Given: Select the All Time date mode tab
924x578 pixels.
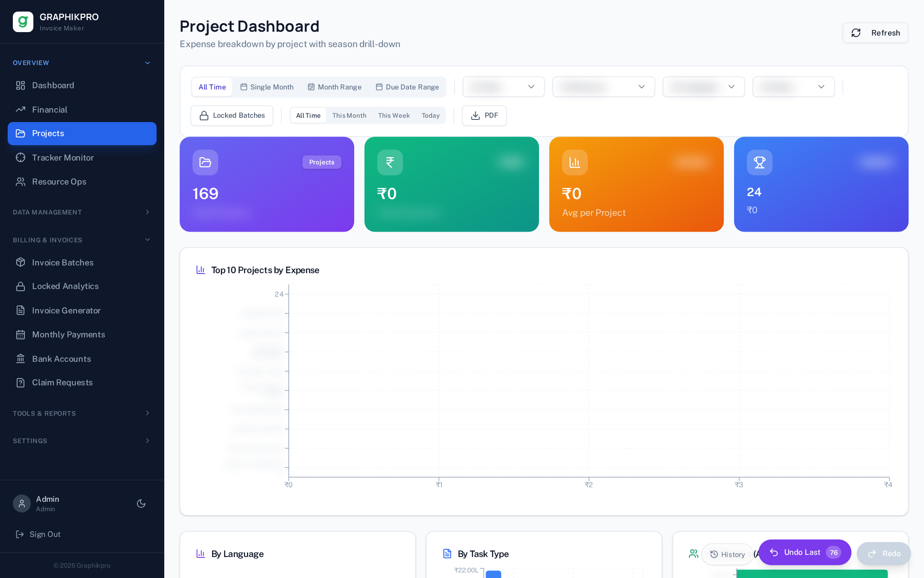Looking at the screenshot, I should coord(212,87).
